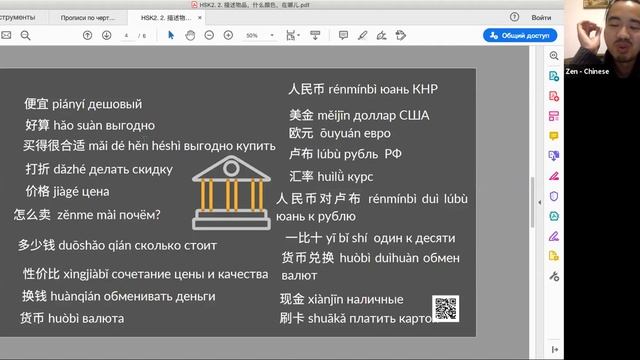Open the search tool in the right sidebar
This screenshot has width=640, height=360.
click(554, 56)
